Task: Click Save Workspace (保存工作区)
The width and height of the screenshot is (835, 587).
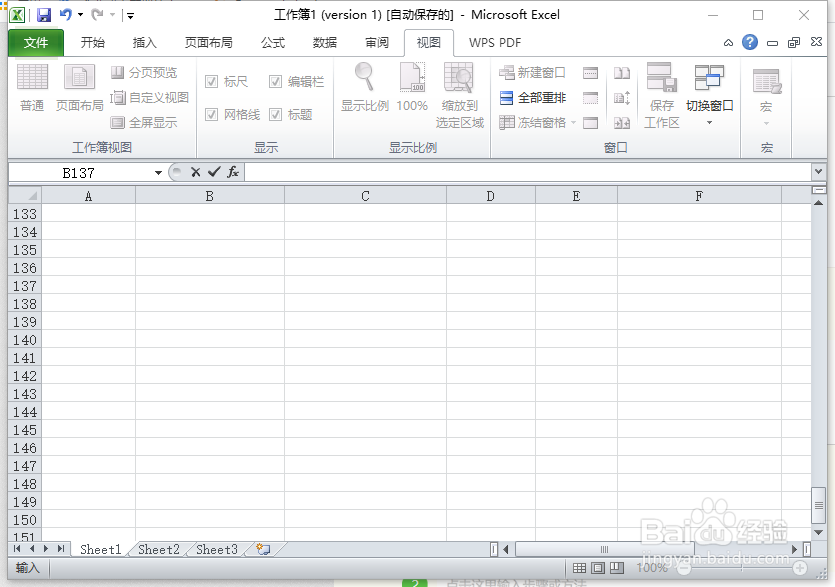Action: coord(662,95)
